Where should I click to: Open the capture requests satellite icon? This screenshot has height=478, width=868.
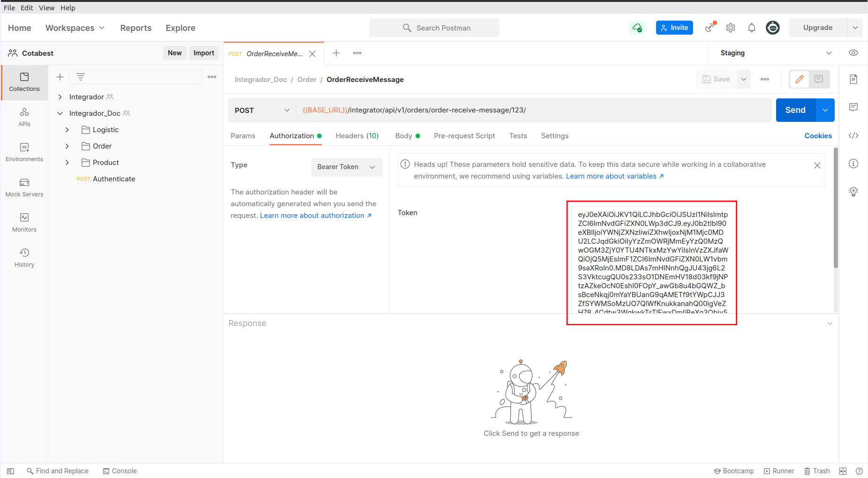710,27
